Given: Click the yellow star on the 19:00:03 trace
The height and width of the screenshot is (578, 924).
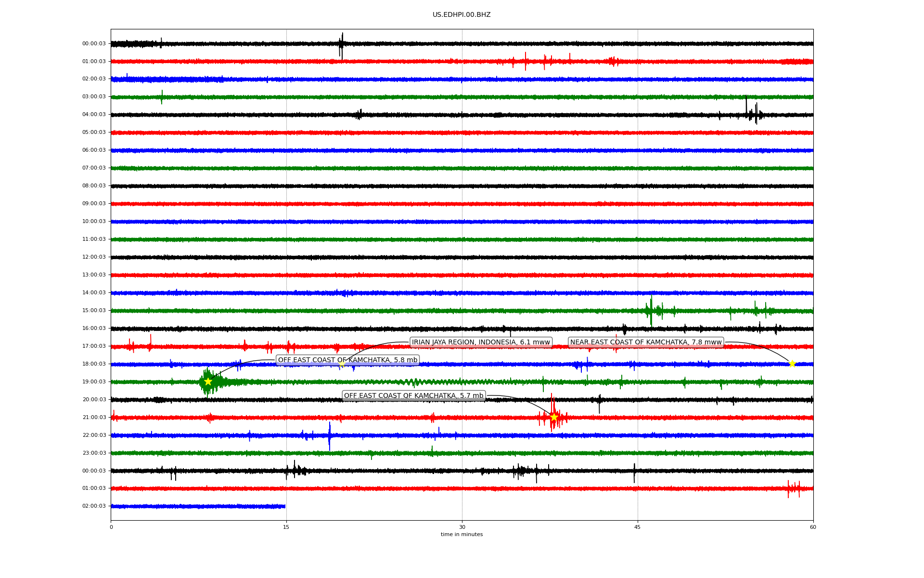Looking at the screenshot, I should pos(208,381).
